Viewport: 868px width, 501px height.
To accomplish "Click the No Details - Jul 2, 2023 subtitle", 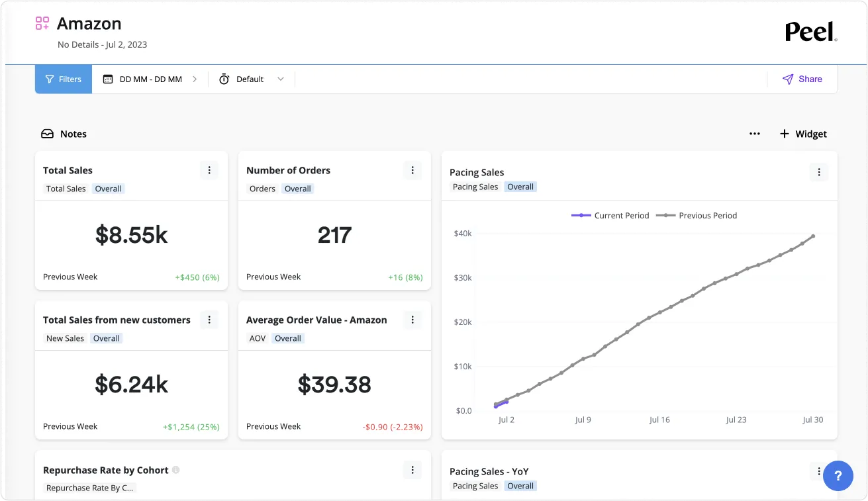I will (103, 45).
